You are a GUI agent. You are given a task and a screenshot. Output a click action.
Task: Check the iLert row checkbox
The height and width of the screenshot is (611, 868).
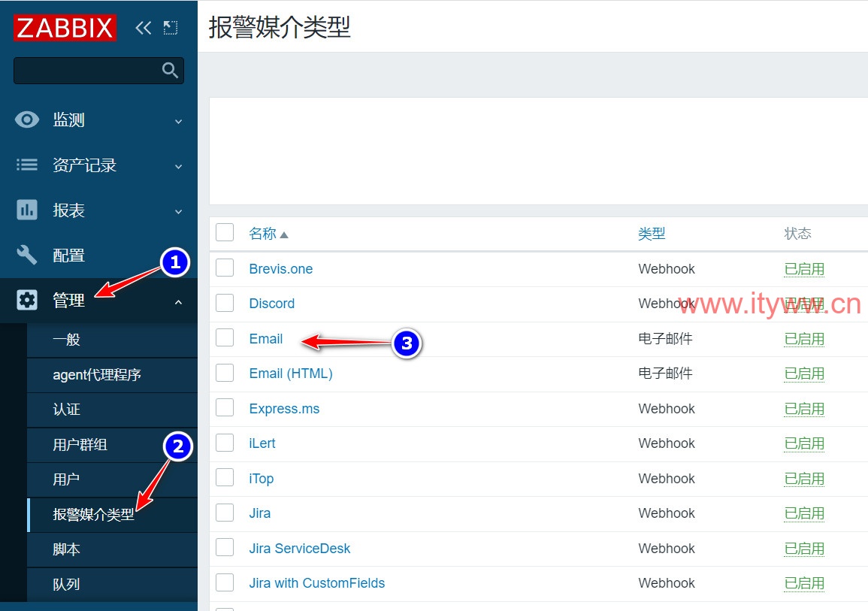(225, 443)
